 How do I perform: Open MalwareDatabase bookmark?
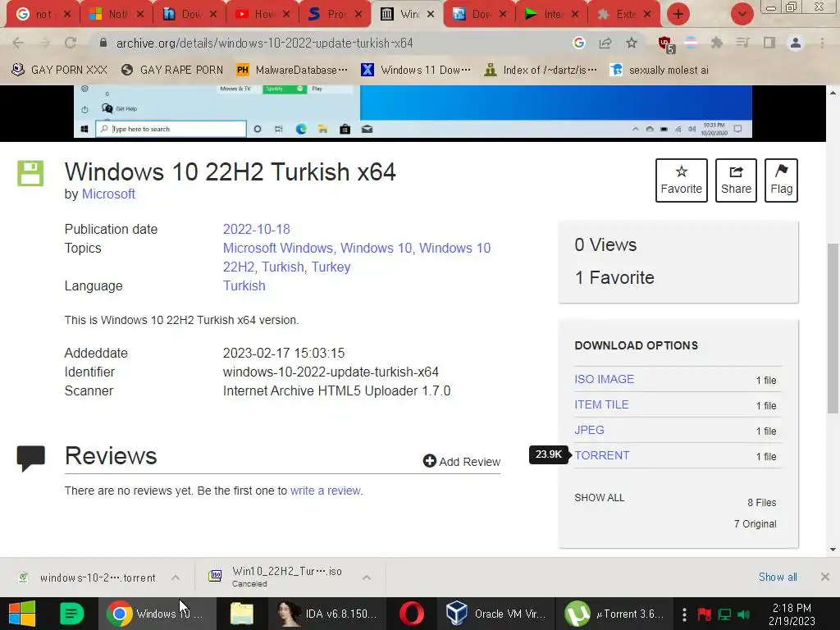coord(292,70)
